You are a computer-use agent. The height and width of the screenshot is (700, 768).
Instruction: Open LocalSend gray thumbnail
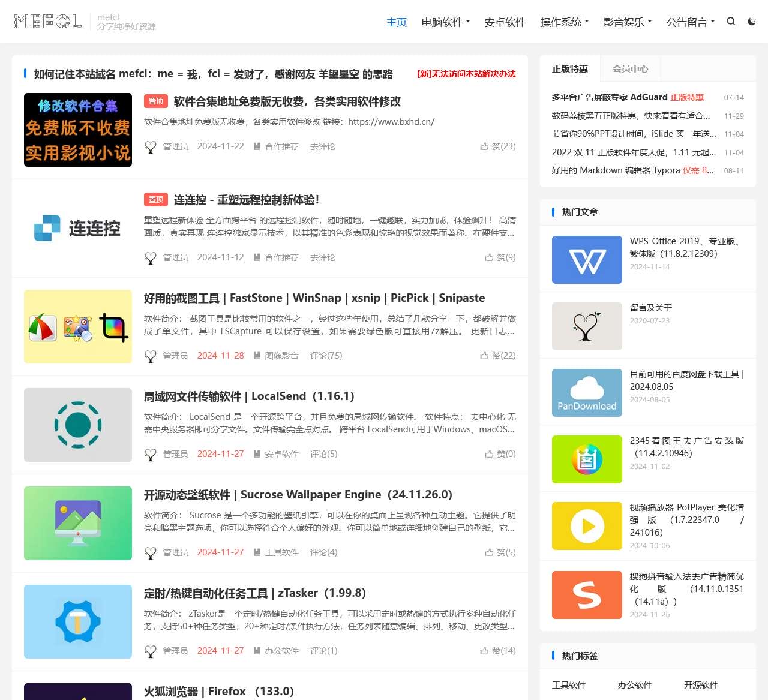click(78, 425)
